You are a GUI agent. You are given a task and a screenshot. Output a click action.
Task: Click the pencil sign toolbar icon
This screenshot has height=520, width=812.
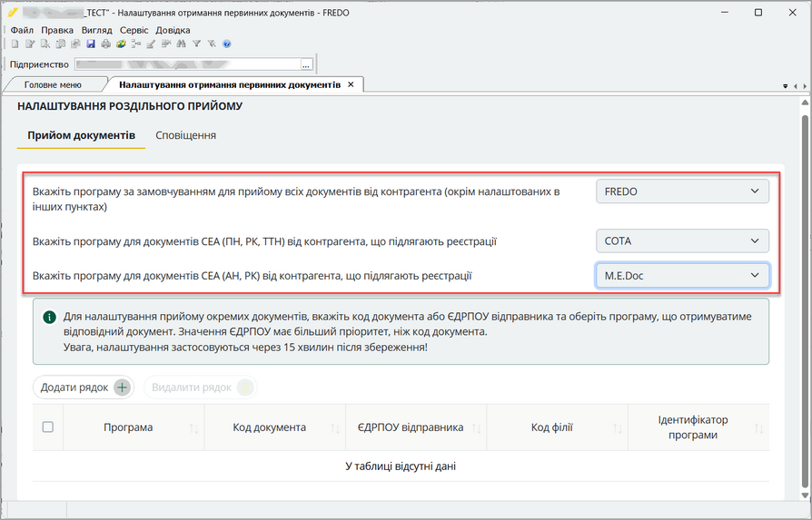tap(151, 44)
